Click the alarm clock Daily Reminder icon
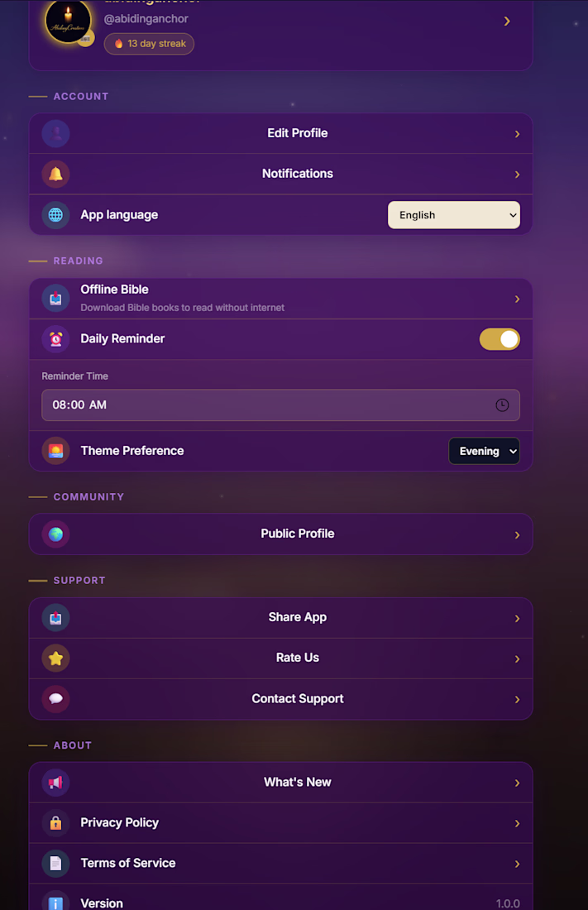Image resolution: width=588 pixels, height=910 pixels. pyautogui.click(x=55, y=339)
